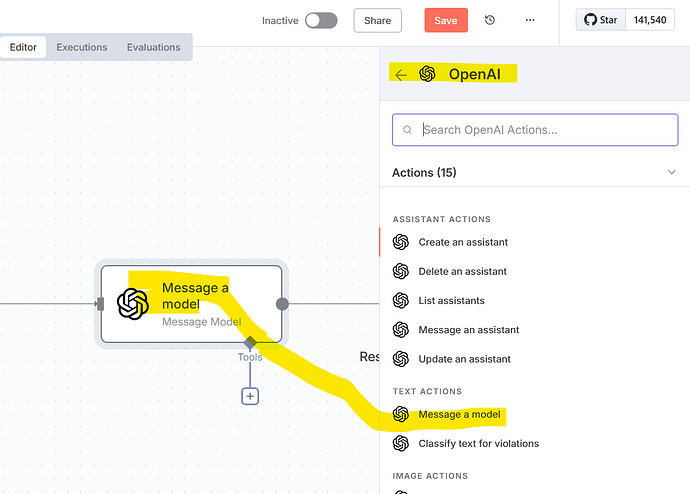Click the Message Model subtitle text
The height and width of the screenshot is (494, 690).
point(202,322)
